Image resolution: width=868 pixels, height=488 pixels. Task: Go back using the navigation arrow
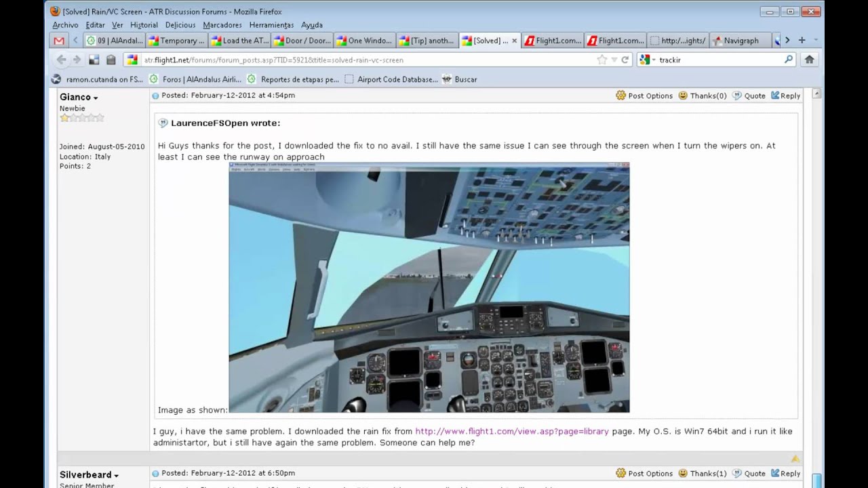pyautogui.click(x=61, y=60)
